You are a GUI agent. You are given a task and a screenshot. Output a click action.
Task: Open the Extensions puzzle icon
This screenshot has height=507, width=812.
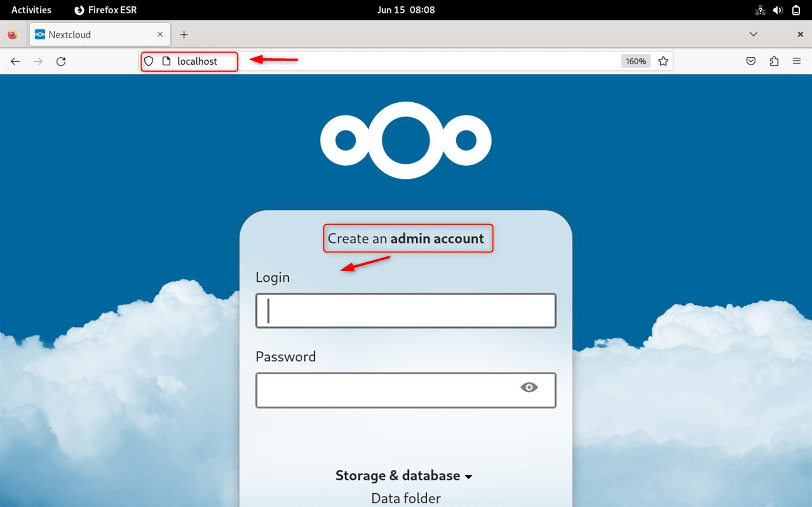[x=774, y=61]
